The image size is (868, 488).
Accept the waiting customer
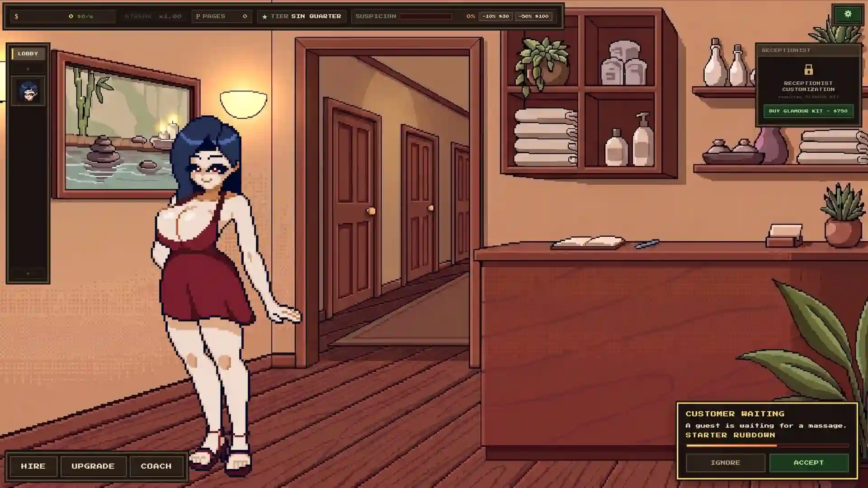(809, 463)
